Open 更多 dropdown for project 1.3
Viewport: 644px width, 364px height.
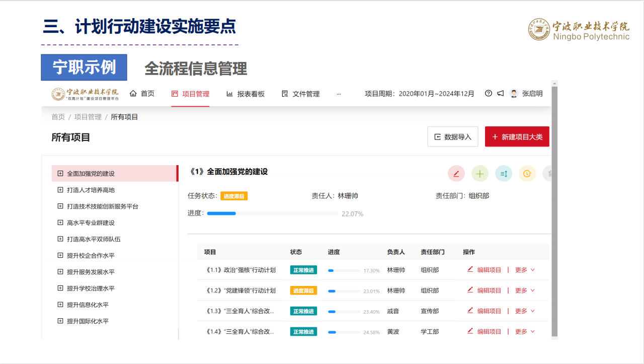(x=525, y=311)
